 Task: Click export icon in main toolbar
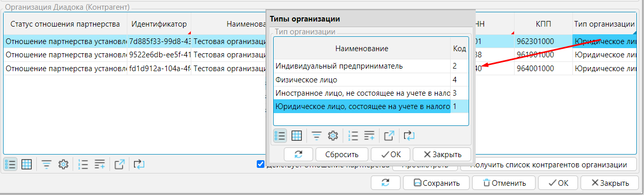(120, 164)
